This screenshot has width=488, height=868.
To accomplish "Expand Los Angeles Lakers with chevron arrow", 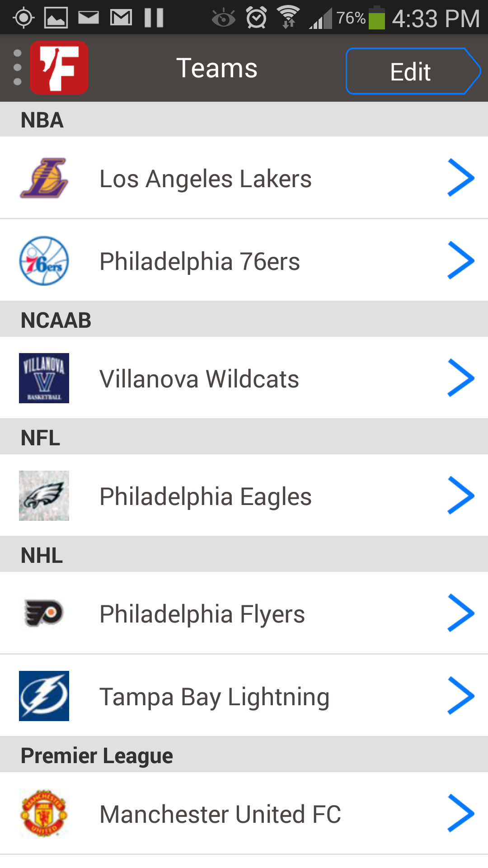I will coord(460,178).
